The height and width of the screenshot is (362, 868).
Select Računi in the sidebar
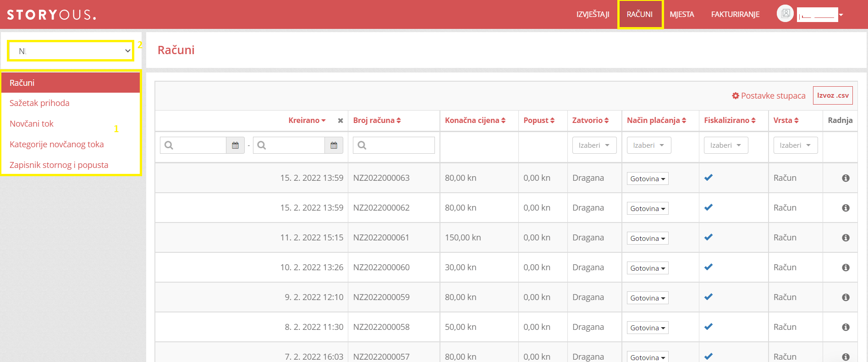tap(71, 83)
